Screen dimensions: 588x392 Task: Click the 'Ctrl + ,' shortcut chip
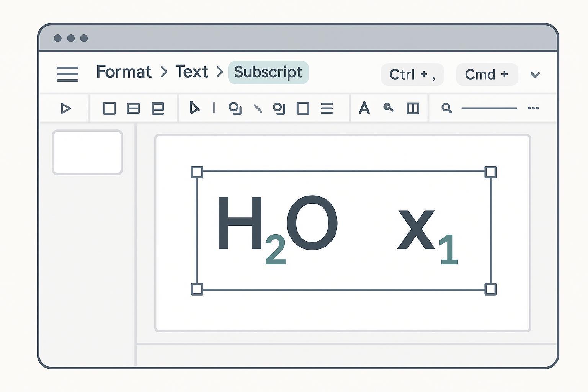click(412, 75)
